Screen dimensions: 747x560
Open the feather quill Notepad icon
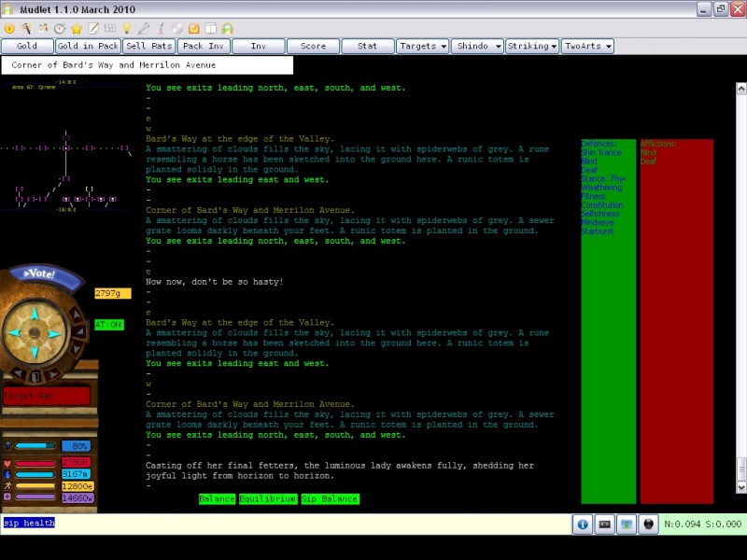(x=161, y=29)
